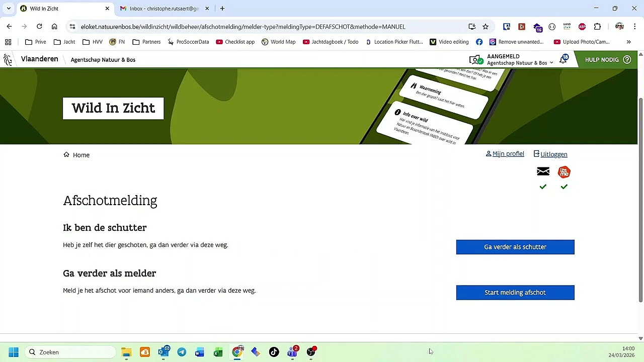The image size is (644, 362).
Task: Expand the hidden bookmarks chevron
Action: (628, 42)
